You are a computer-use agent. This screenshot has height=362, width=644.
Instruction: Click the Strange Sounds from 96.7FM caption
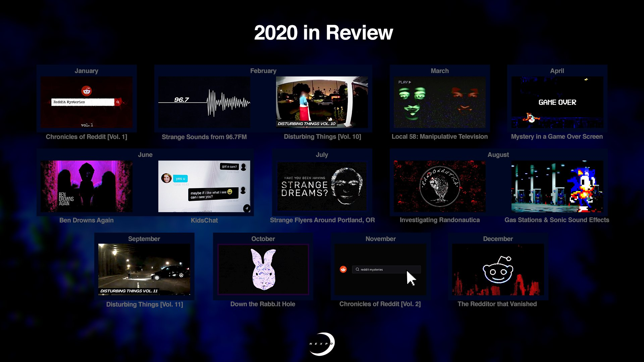(204, 137)
